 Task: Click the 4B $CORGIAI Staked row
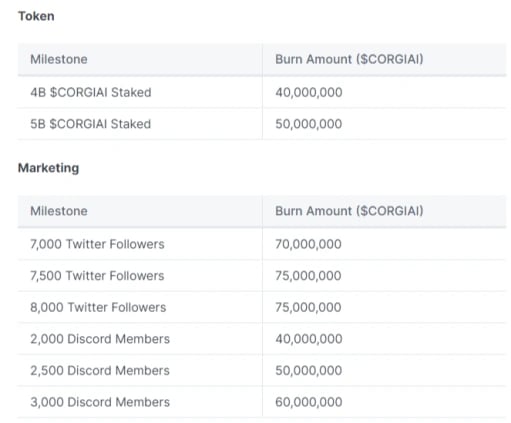[x=262, y=92]
